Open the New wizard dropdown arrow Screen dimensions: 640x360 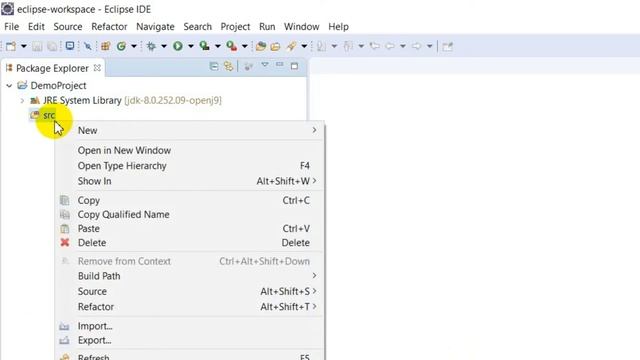(24, 46)
